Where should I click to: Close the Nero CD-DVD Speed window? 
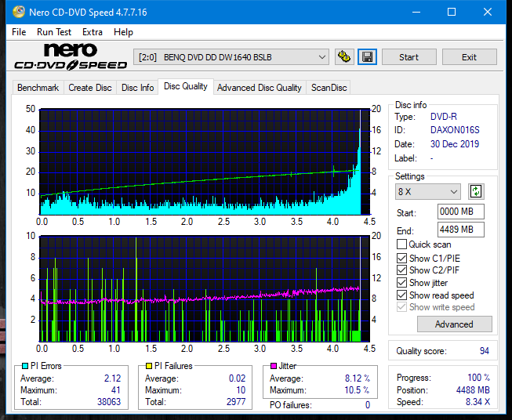click(x=488, y=12)
